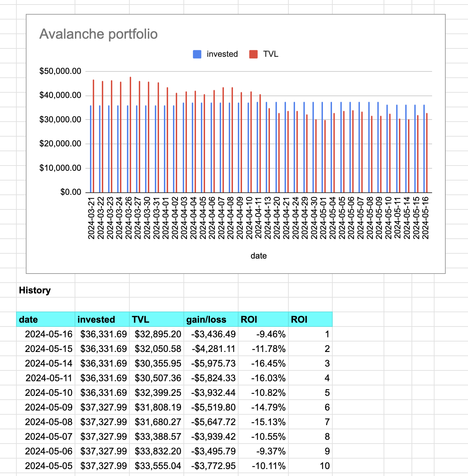468x476 pixels.
Task: Select the TVL cell $30,507.36
Action: click(x=157, y=378)
